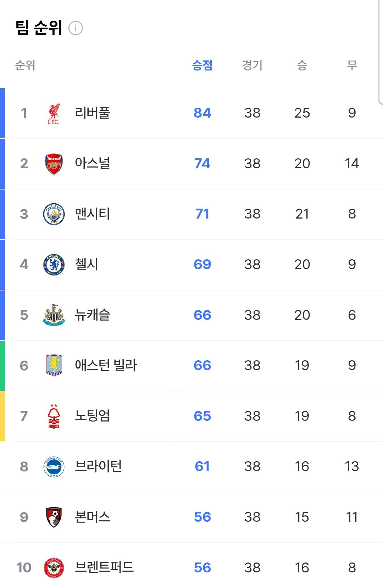Open the 애스턴 빌라 team name link
This screenshot has height=588, width=383.
click(x=106, y=365)
